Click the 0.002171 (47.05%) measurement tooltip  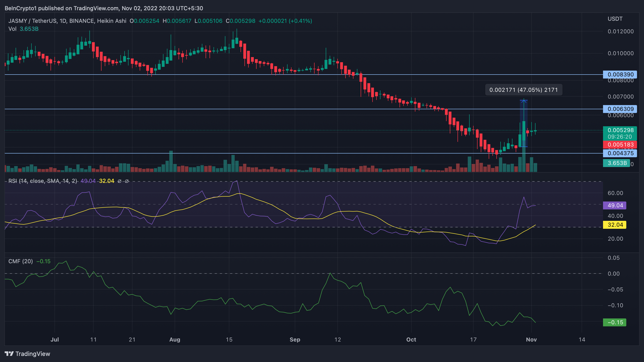tap(523, 90)
